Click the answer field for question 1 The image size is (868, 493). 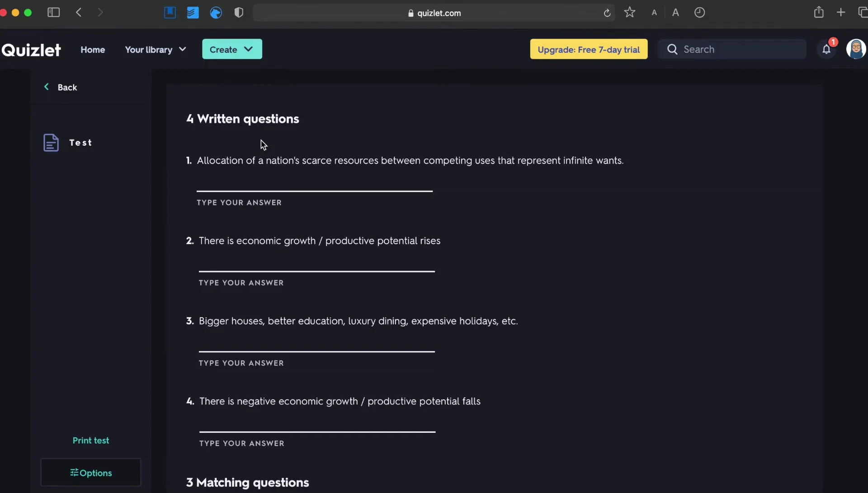[x=315, y=185]
